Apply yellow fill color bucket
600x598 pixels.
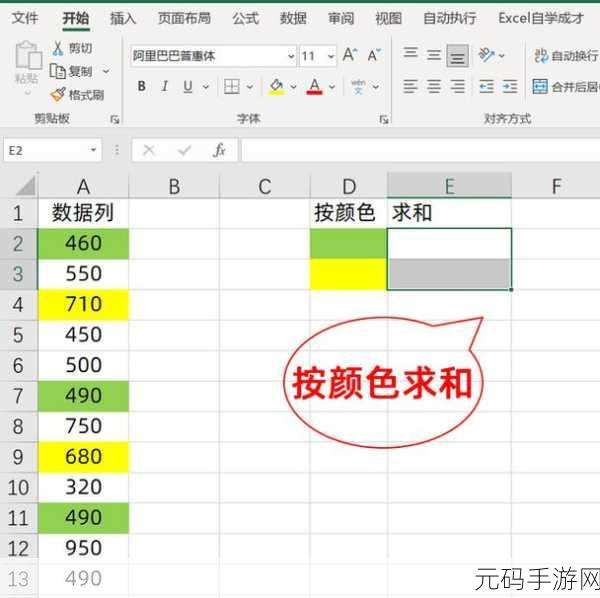tap(276, 87)
